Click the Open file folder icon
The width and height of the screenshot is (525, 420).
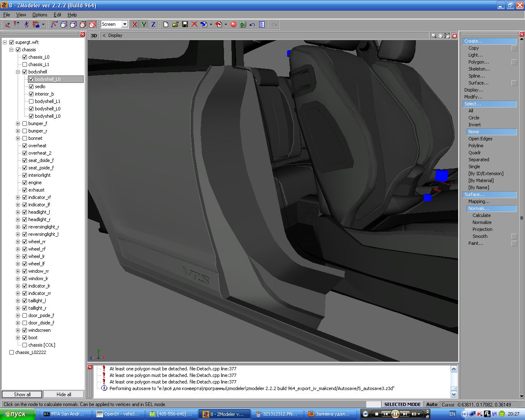[x=176, y=25]
